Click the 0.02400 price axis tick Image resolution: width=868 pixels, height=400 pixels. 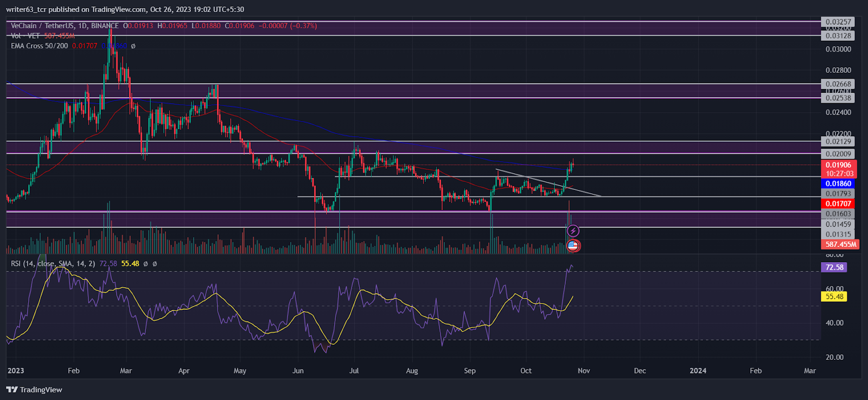(x=839, y=112)
